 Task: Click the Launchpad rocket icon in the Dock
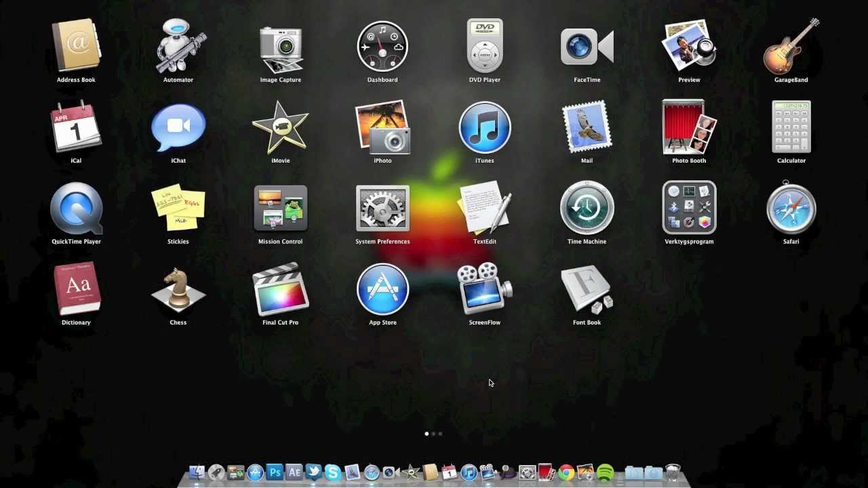(216, 472)
